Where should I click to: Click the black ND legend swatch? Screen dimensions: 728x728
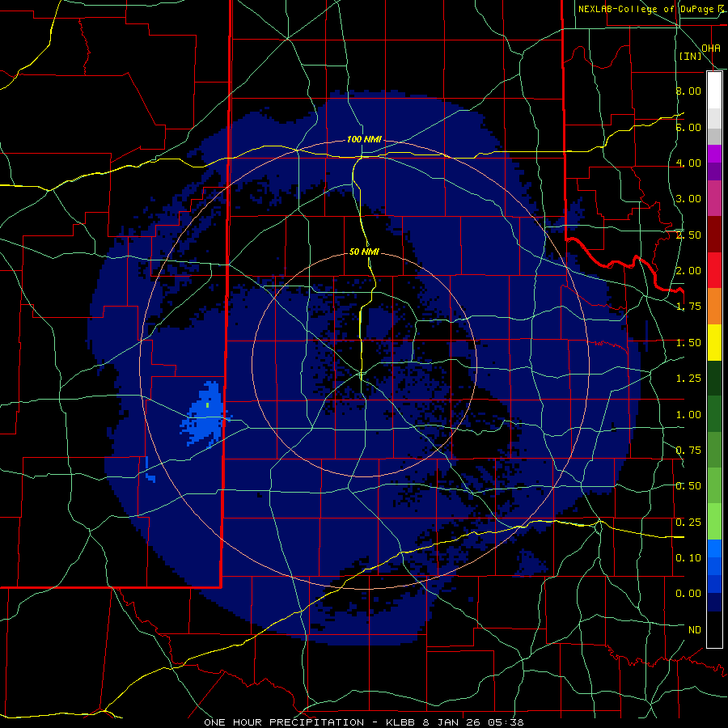714,629
